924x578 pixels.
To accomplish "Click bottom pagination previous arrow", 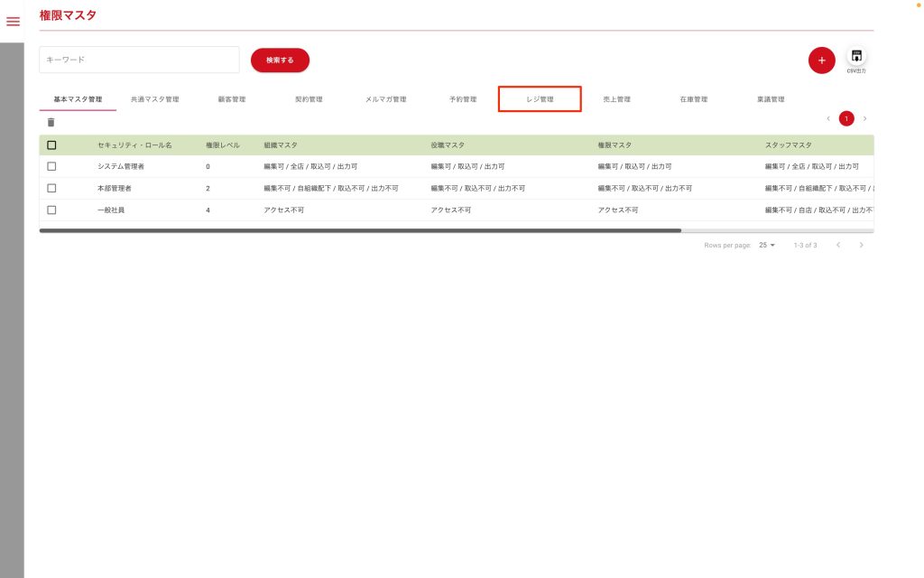I will pos(837,245).
